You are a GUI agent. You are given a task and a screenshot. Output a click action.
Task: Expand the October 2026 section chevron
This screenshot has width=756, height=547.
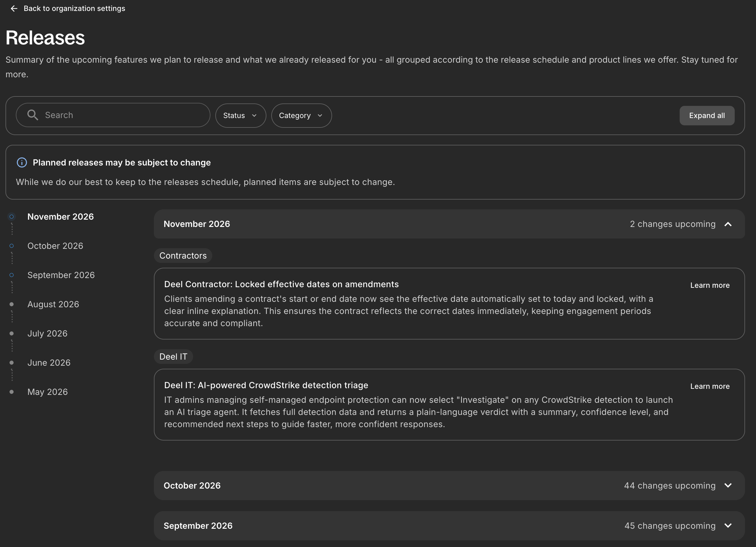728,486
